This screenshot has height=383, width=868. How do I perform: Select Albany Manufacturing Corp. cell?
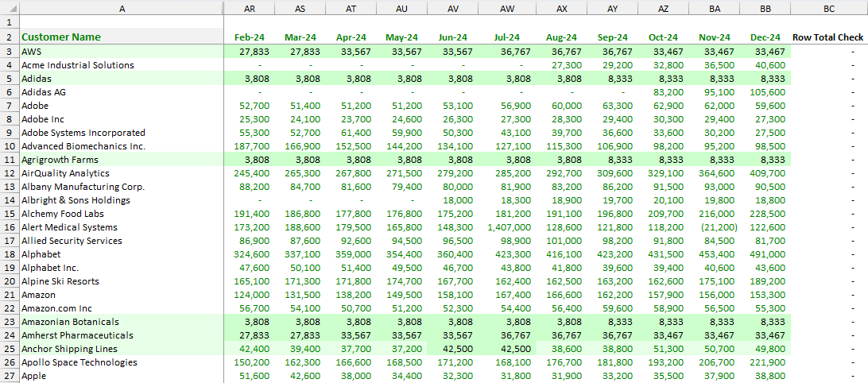[x=122, y=187]
